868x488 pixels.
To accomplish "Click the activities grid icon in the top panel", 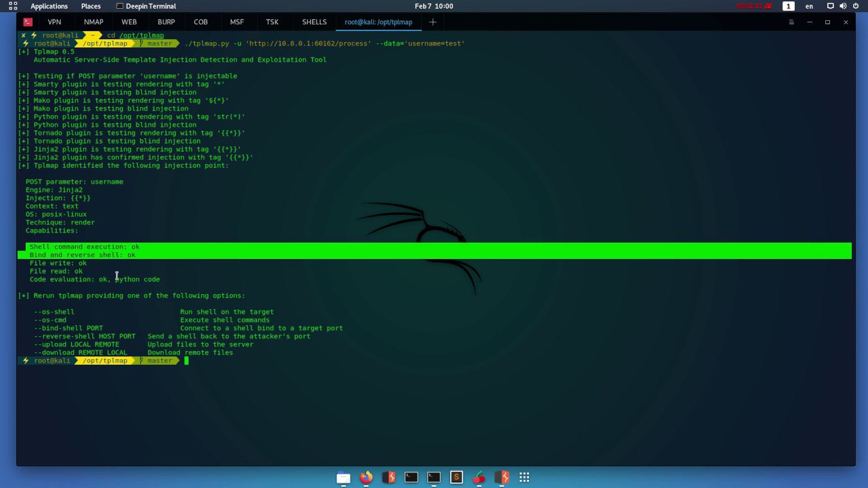I will click(13, 6).
